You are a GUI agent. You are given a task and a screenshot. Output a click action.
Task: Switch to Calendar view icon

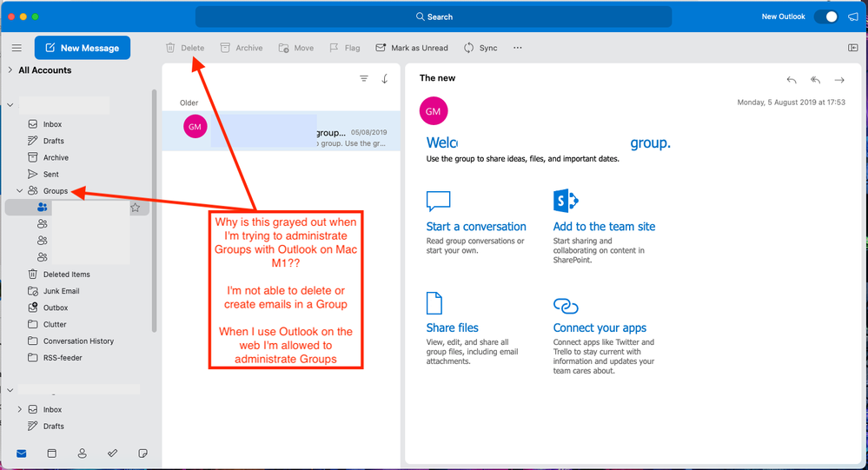(51, 453)
